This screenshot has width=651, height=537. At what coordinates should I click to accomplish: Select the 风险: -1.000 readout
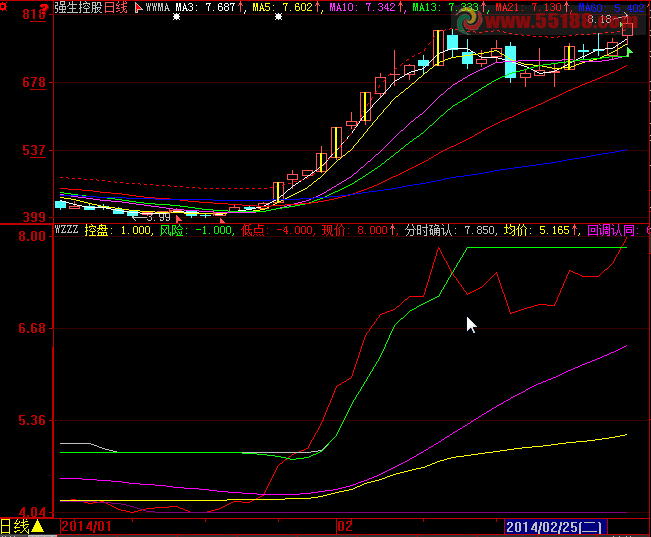coord(196,230)
